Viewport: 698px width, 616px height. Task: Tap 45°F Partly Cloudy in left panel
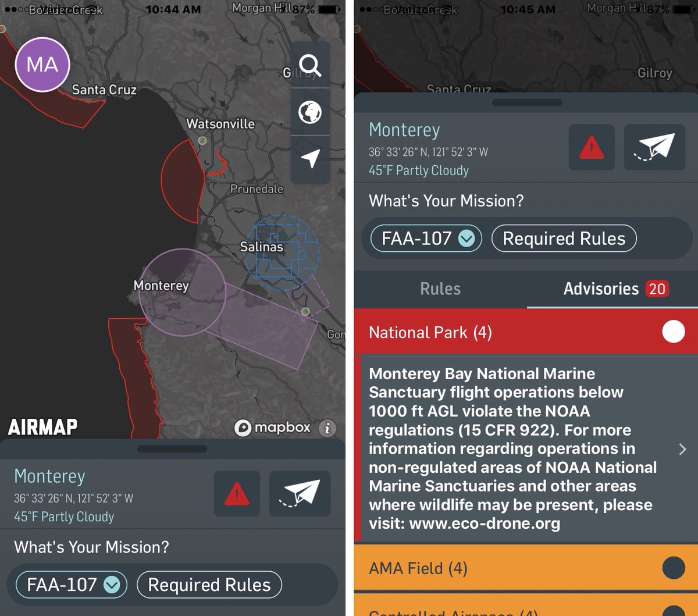[x=64, y=517]
